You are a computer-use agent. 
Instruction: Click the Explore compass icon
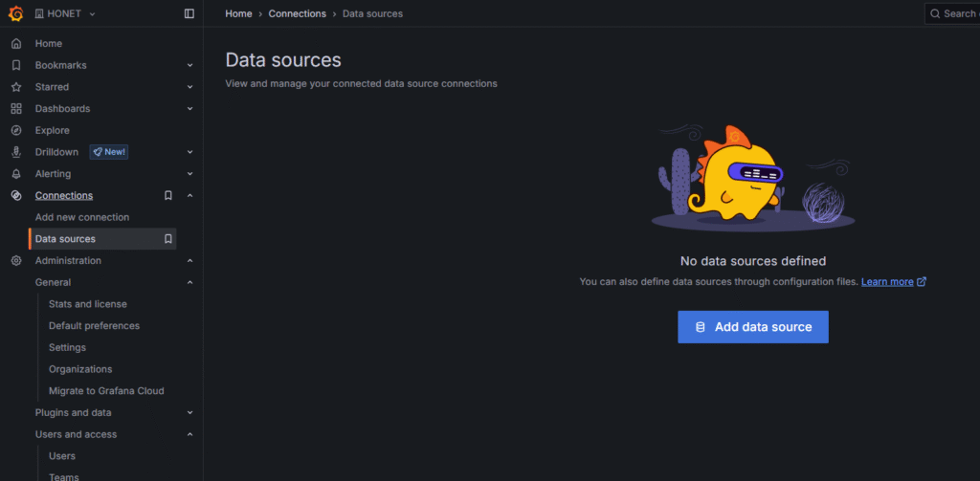click(x=16, y=130)
